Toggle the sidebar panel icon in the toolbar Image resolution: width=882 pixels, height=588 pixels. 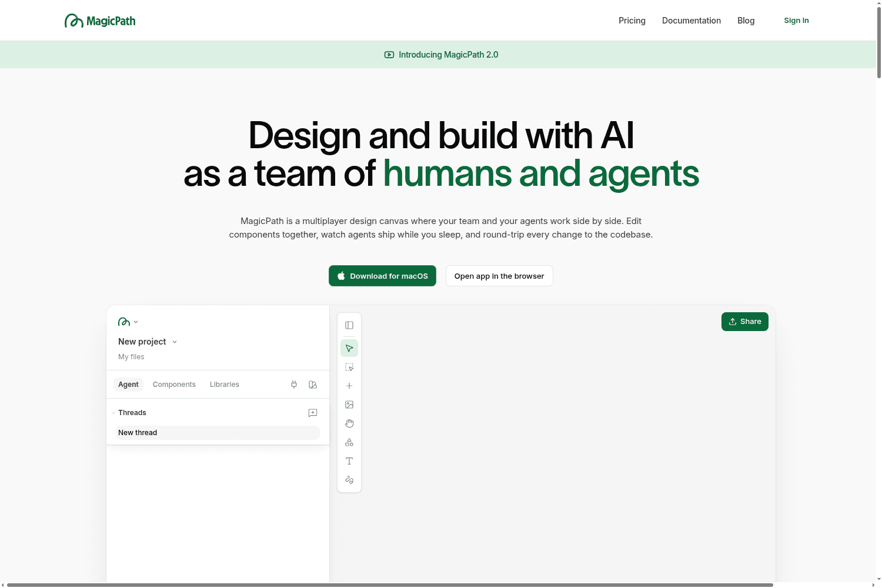pyautogui.click(x=349, y=325)
